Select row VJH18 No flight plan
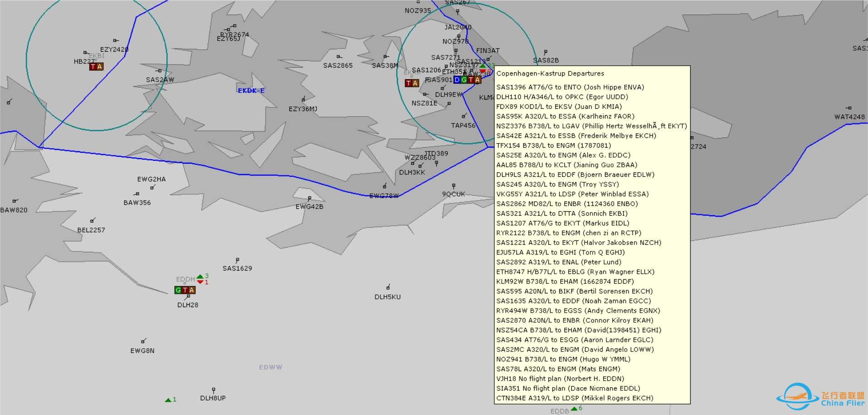 click(x=560, y=379)
